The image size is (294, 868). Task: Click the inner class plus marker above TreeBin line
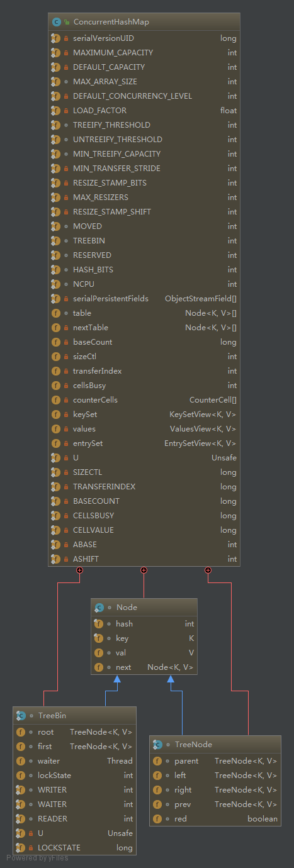point(79,570)
